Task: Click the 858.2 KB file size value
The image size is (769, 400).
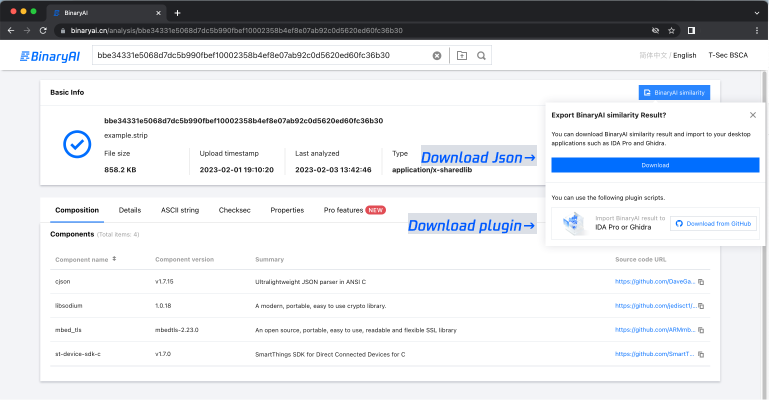Action: pyautogui.click(x=120, y=170)
